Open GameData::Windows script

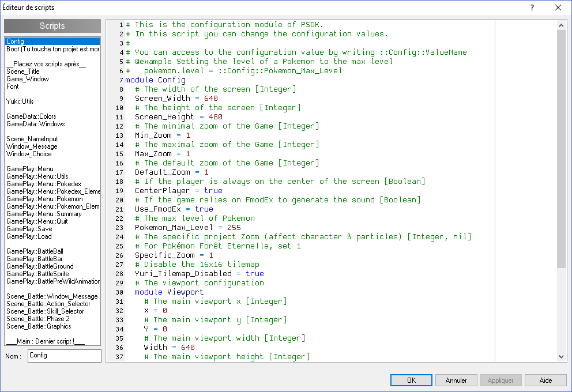pyautogui.click(x=52, y=123)
